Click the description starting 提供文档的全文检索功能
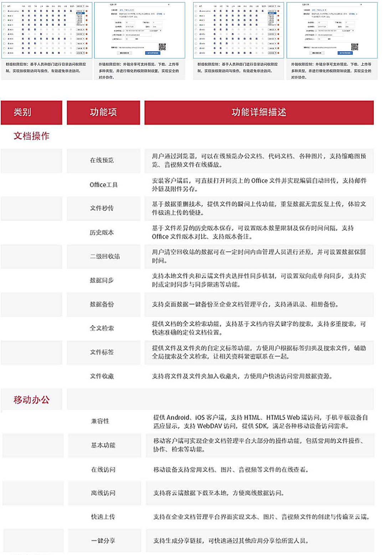 tap(259, 328)
